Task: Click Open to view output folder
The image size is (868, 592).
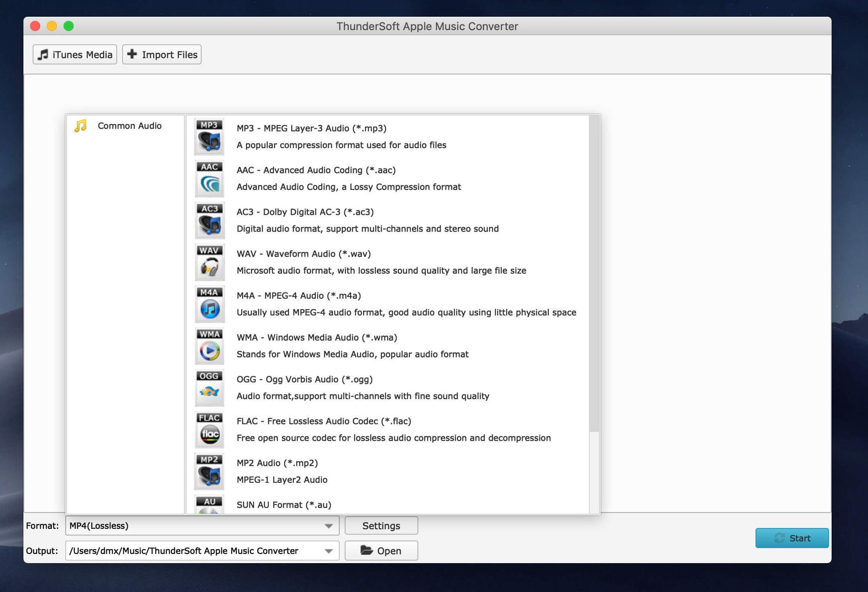Action: point(381,551)
